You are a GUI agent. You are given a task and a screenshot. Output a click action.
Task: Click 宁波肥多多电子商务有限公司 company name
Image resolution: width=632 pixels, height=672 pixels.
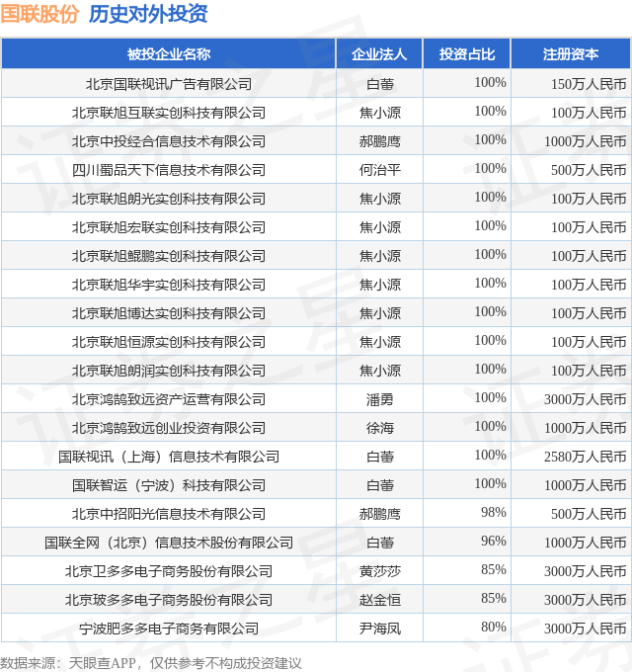(x=169, y=629)
